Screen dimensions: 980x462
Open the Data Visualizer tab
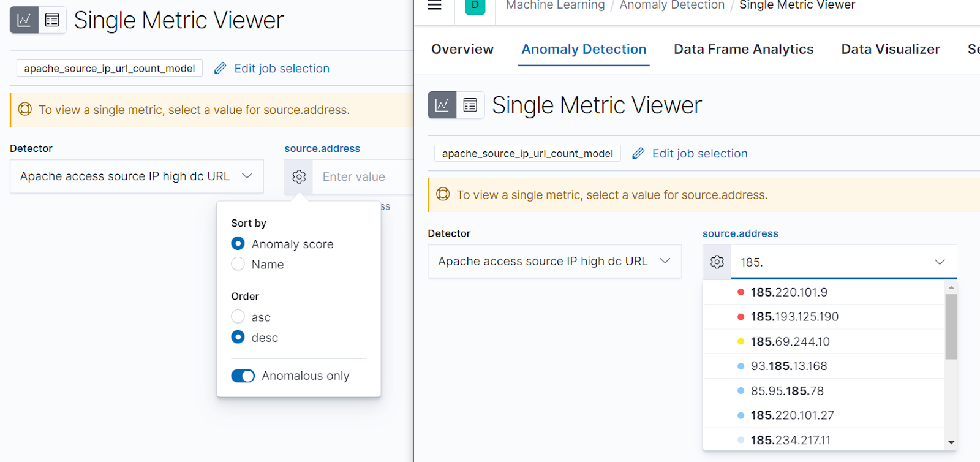pyautogui.click(x=890, y=49)
